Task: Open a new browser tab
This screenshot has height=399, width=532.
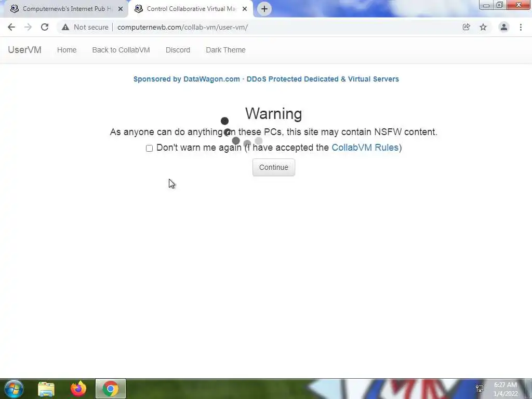Action: (264, 9)
